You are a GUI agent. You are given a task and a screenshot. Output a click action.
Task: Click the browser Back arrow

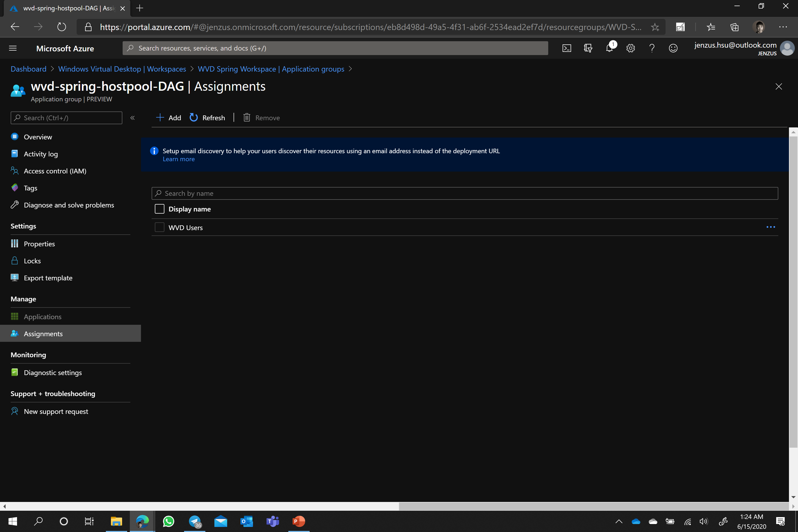[x=15, y=27]
